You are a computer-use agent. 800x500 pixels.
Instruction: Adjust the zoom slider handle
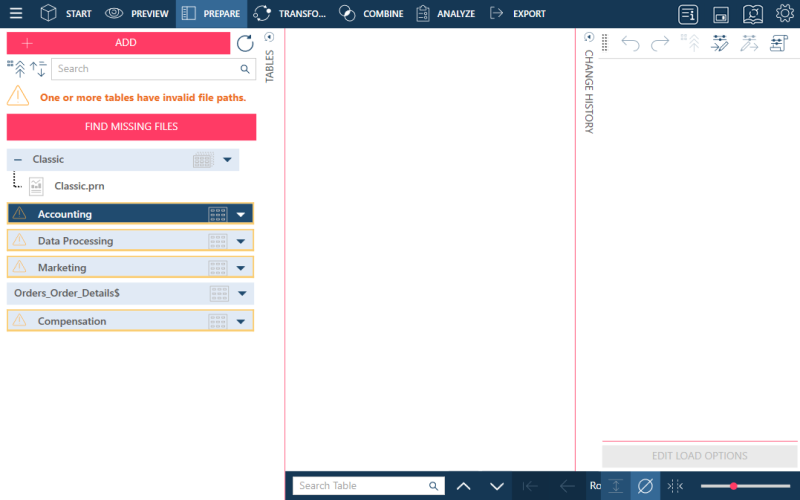click(733, 486)
